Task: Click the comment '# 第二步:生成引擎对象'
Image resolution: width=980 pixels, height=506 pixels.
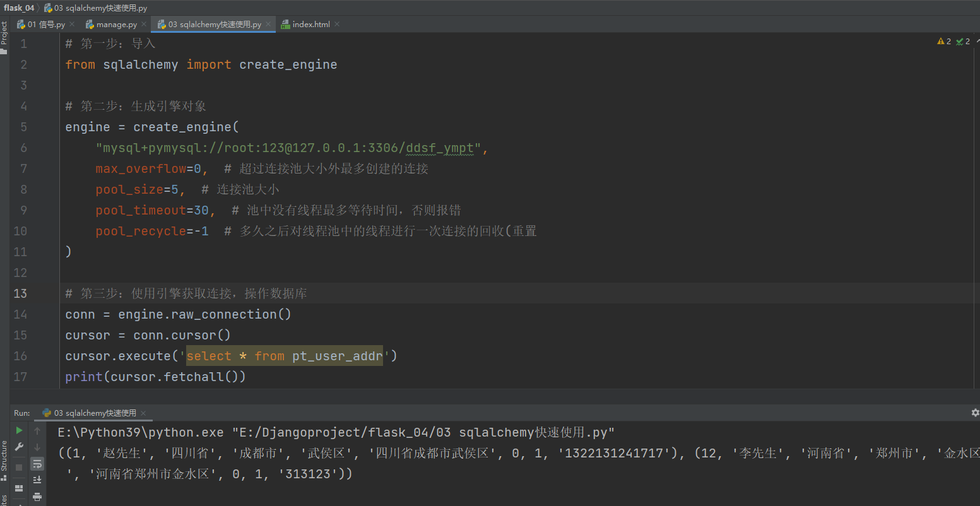Action: (x=136, y=106)
